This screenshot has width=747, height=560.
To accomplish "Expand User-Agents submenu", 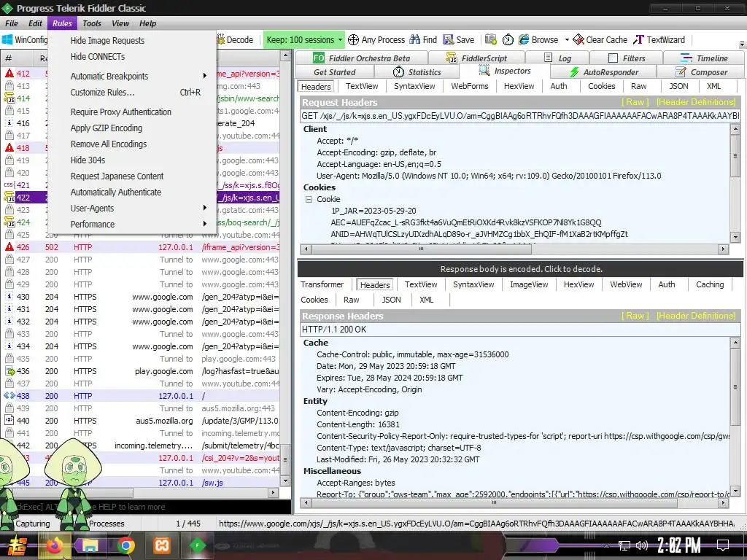I will (x=133, y=208).
